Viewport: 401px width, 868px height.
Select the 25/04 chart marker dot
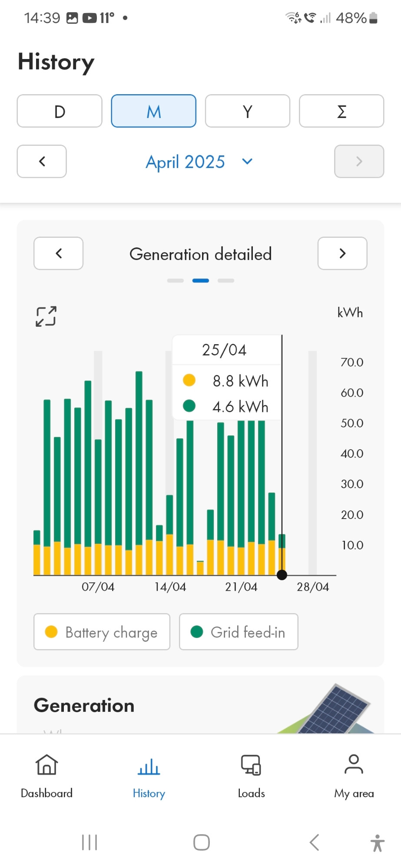(x=282, y=575)
